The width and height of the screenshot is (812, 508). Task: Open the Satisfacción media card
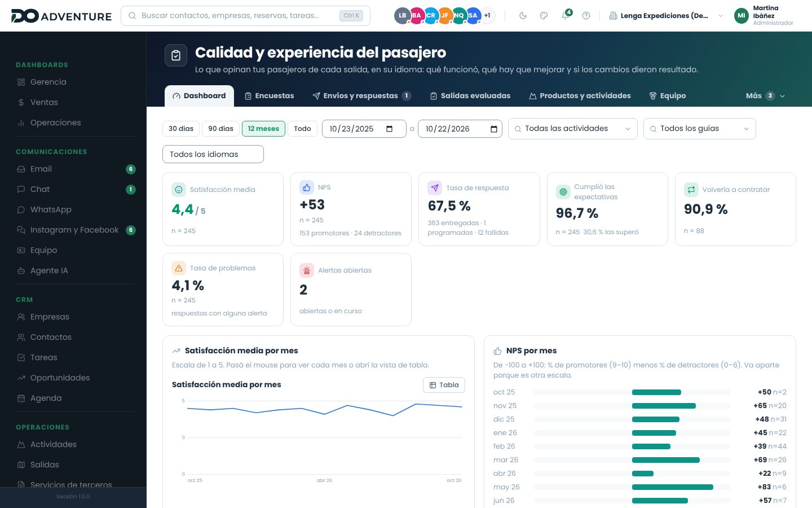coord(223,209)
